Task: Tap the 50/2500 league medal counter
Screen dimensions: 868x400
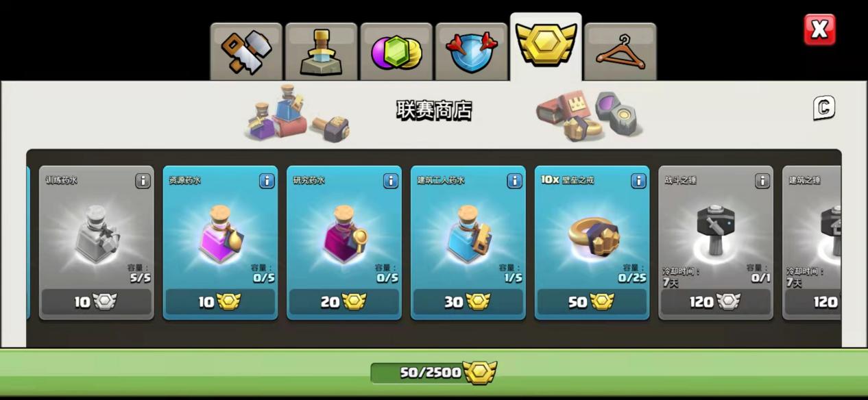Action: tap(434, 373)
